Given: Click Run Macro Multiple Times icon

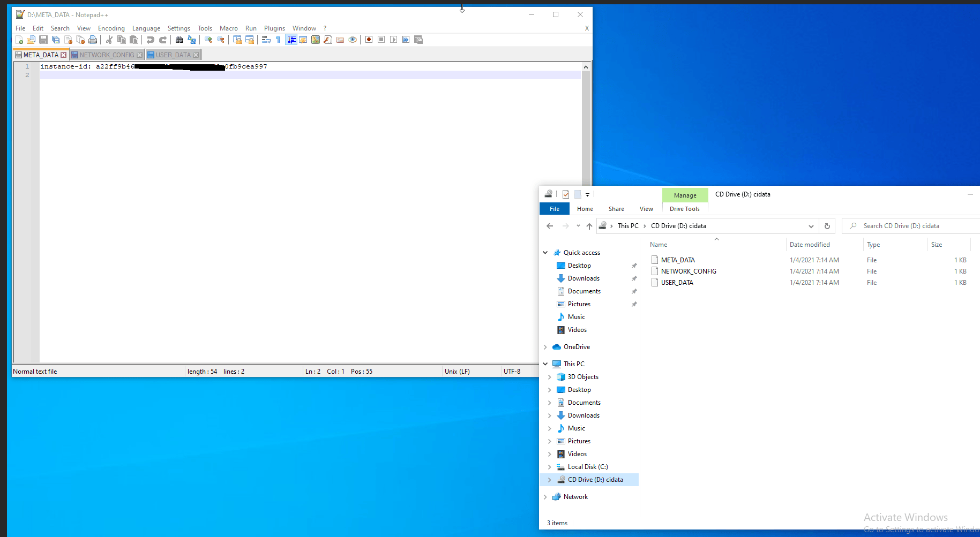Looking at the screenshot, I should pos(406,40).
